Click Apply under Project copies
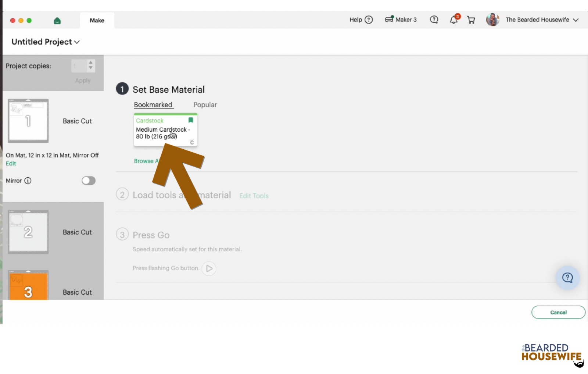 pos(83,81)
